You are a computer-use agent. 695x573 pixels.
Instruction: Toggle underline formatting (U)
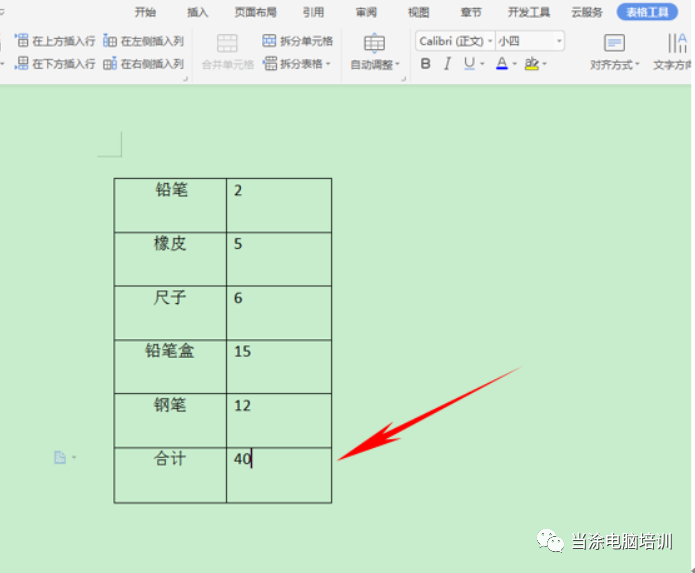pyautogui.click(x=469, y=64)
